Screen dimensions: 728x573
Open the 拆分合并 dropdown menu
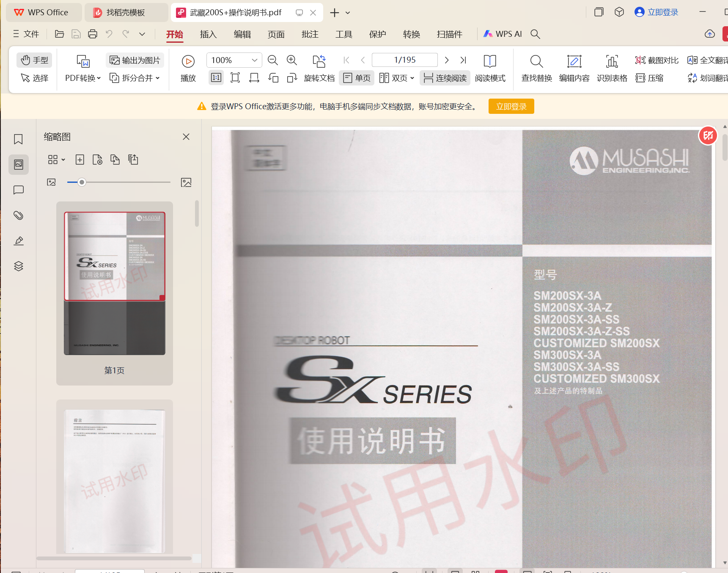135,78
